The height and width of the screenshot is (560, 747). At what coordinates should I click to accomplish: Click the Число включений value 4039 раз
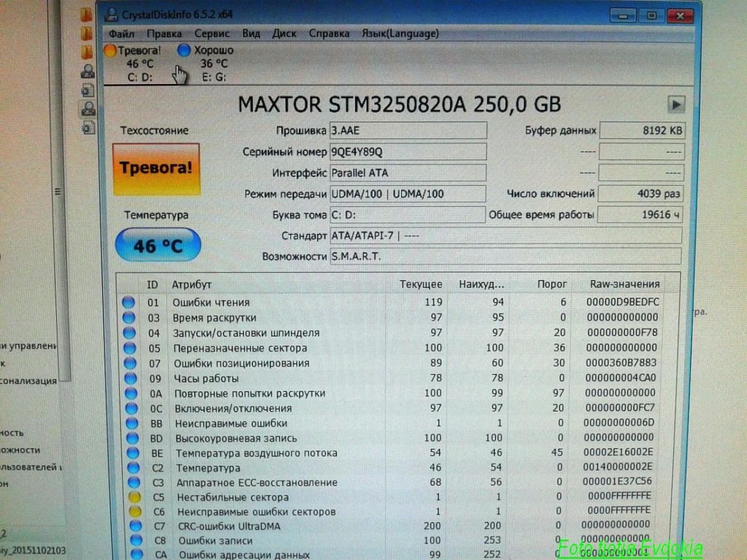point(641,194)
